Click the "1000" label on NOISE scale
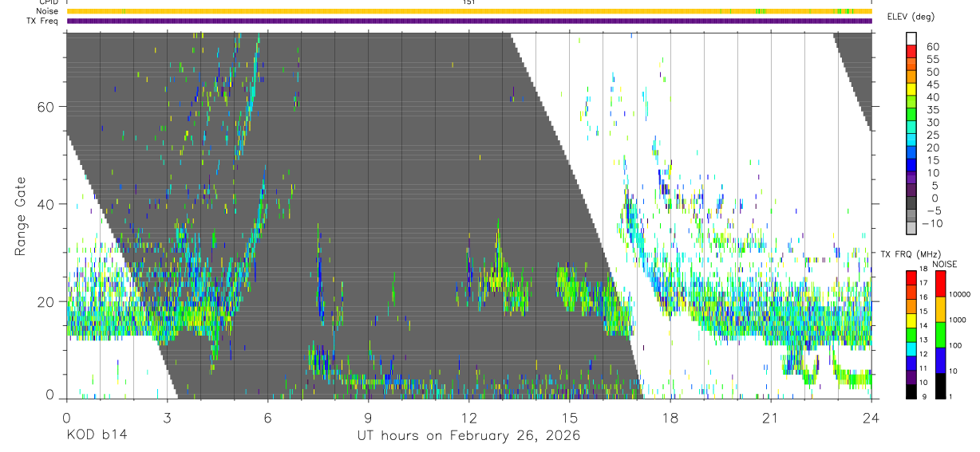 click(958, 320)
